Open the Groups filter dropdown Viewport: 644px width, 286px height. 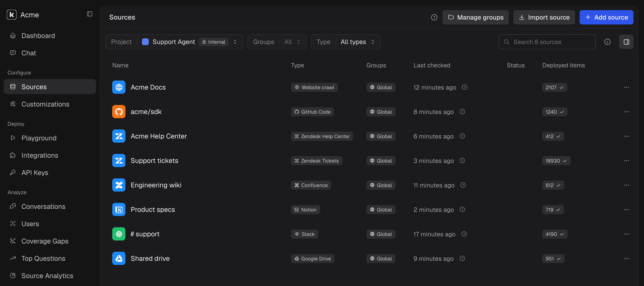click(277, 42)
